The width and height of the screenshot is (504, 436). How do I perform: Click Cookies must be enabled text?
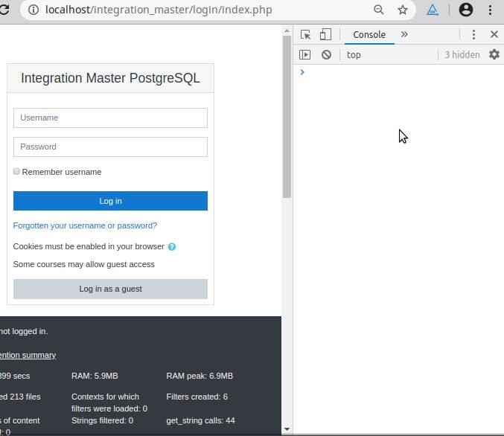tap(89, 246)
